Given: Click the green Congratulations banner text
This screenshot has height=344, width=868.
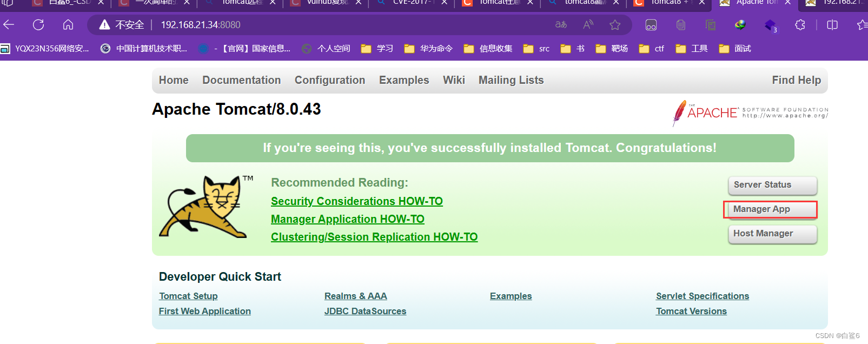Looking at the screenshot, I should (x=490, y=148).
